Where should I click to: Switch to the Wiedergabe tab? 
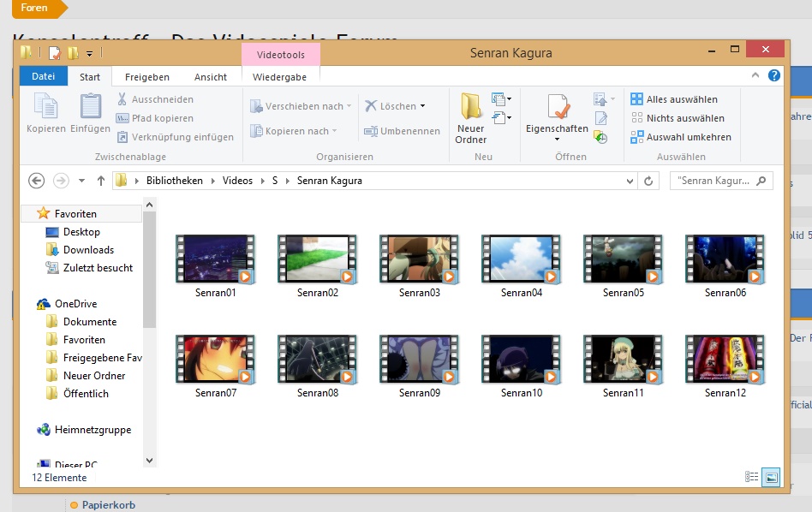279,77
